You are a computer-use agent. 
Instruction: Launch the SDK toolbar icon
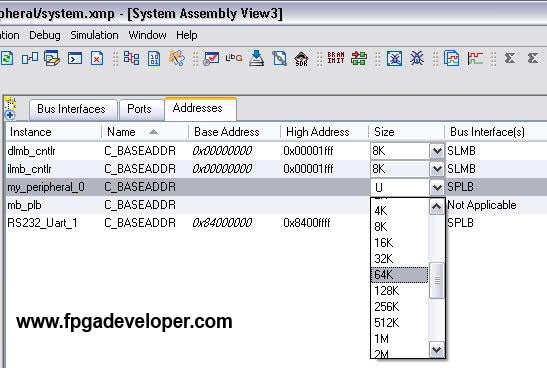301,59
